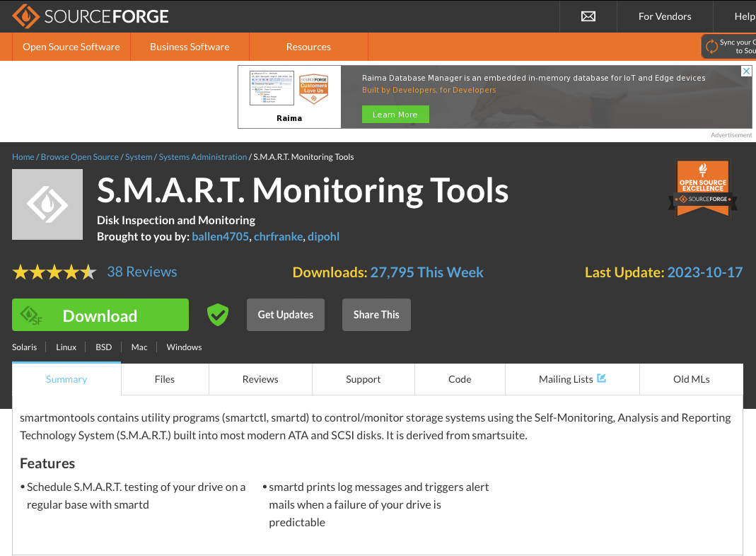Image resolution: width=756 pixels, height=556 pixels.
Task: Click the BSD platform label
Action: pyautogui.click(x=104, y=347)
